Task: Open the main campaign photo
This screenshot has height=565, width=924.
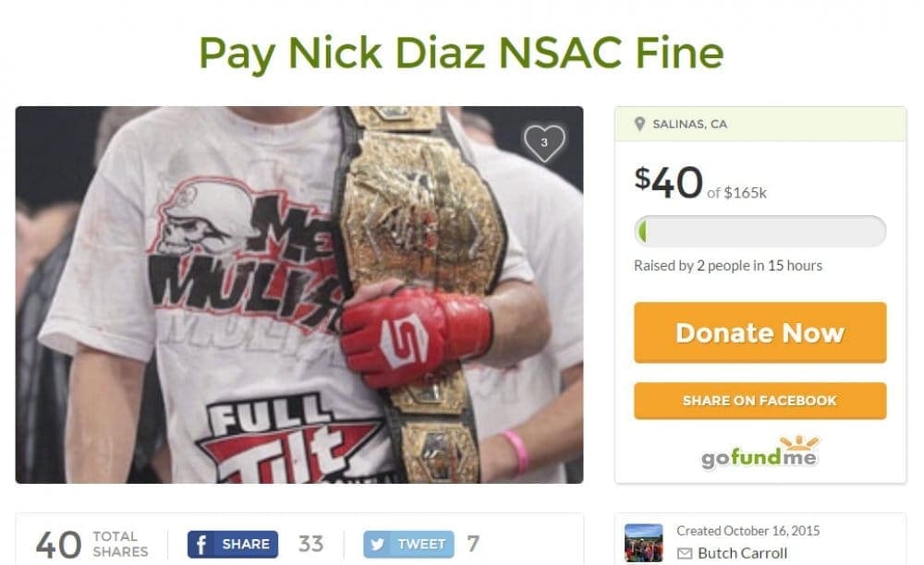Action: [299, 295]
